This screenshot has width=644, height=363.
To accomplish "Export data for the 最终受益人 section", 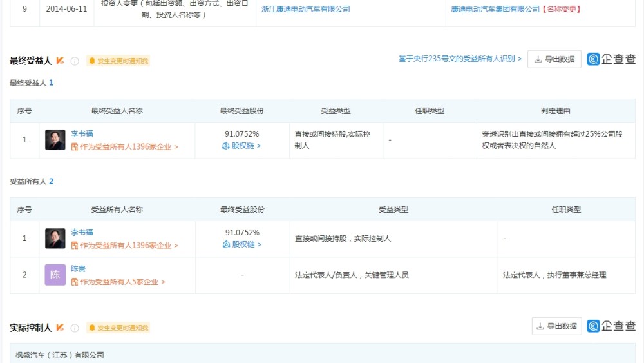I will click(x=554, y=59).
